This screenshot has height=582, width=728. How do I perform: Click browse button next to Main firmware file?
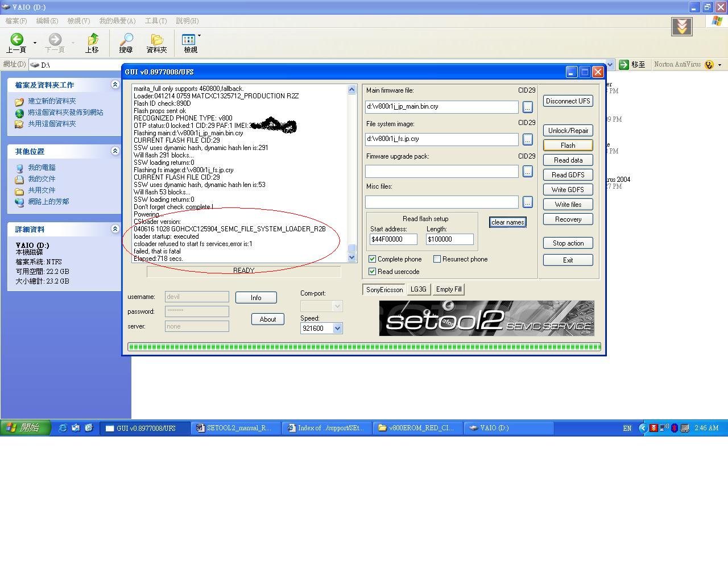[x=527, y=107]
